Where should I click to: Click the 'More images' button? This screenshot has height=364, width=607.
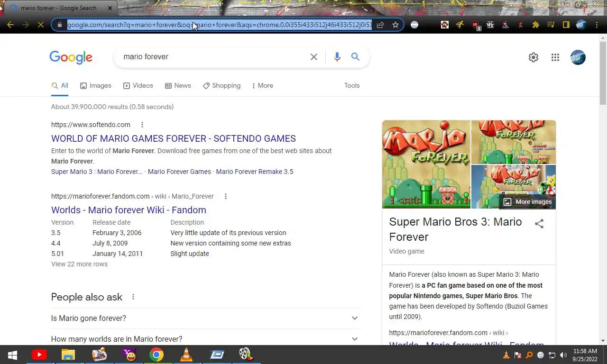click(x=527, y=202)
